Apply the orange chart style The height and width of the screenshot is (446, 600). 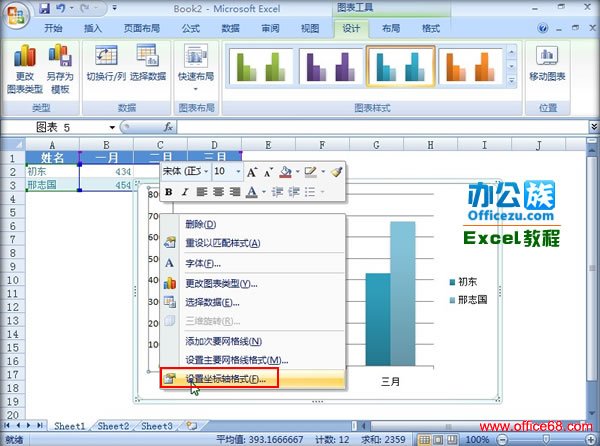[470, 67]
